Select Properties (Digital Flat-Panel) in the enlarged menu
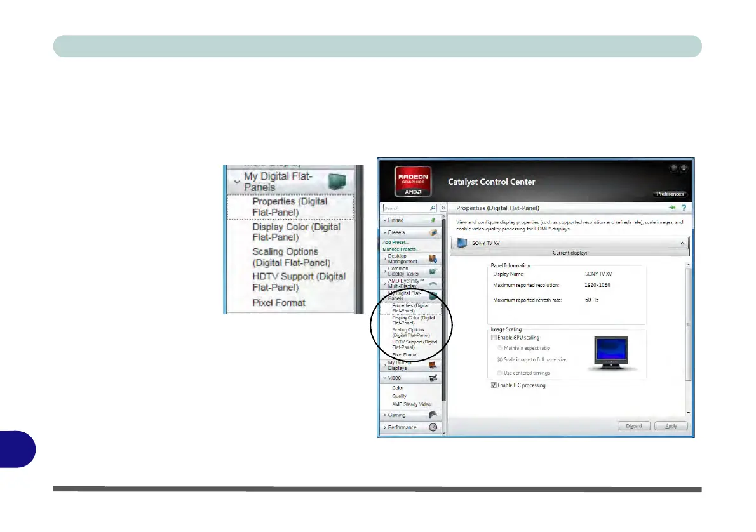 coord(290,207)
